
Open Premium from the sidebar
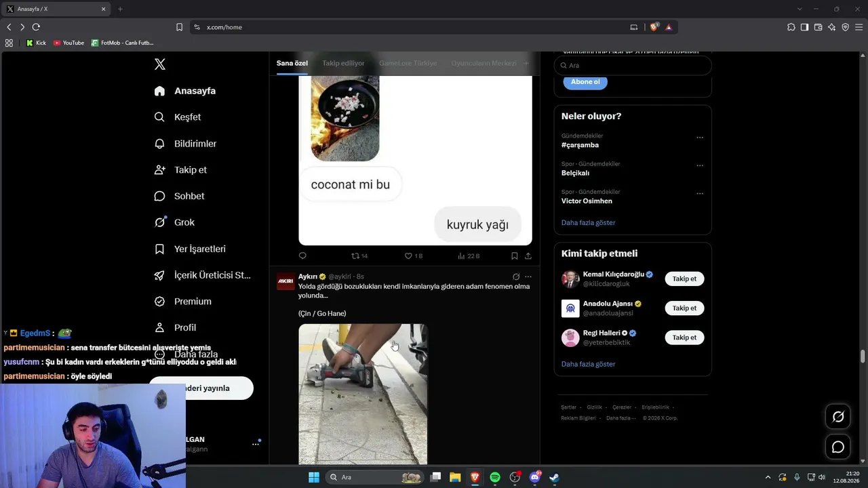tap(182, 302)
